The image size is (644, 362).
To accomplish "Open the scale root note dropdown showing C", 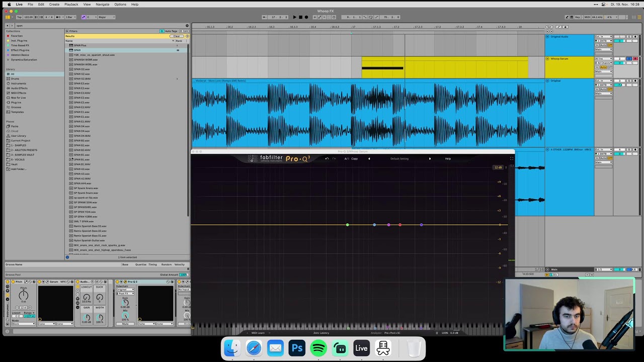I will pyautogui.click(x=92, y=17).
